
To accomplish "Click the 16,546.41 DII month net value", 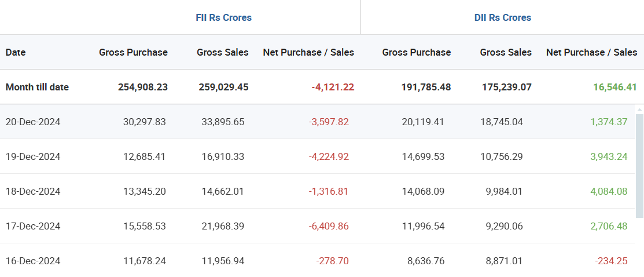I will (x=614, y=87).
